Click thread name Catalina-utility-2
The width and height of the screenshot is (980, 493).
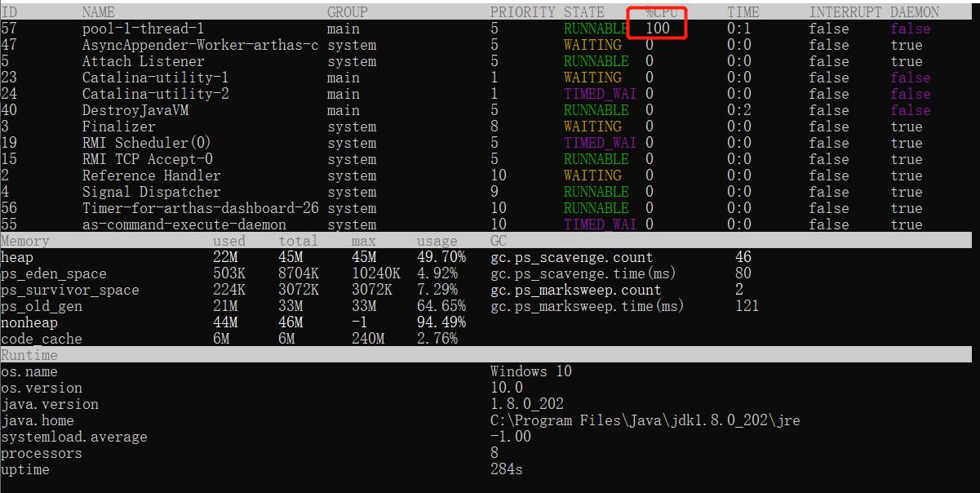click(156, 94)
